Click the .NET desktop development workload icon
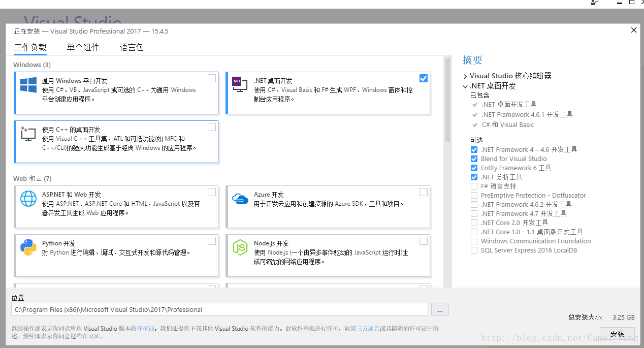This screenshot has width=644, height=348. [x=239, y=85]
